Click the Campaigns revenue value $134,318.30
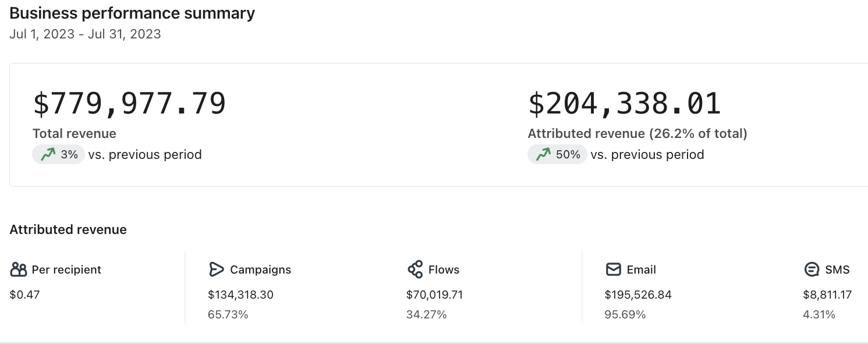The width and height of the screenshot is (868, 344). [240, 295]
